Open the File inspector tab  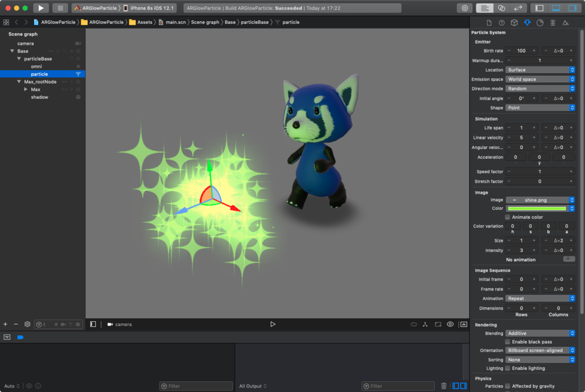coord(489,23)
